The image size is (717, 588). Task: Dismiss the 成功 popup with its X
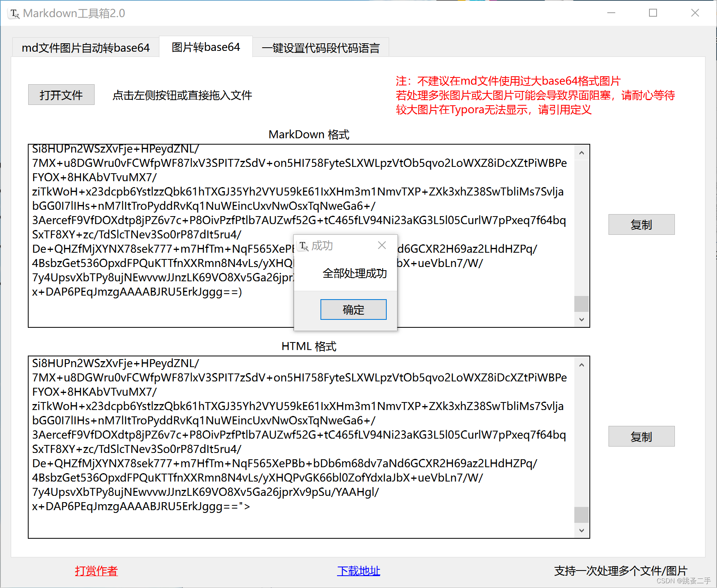[x=382, y=245]
